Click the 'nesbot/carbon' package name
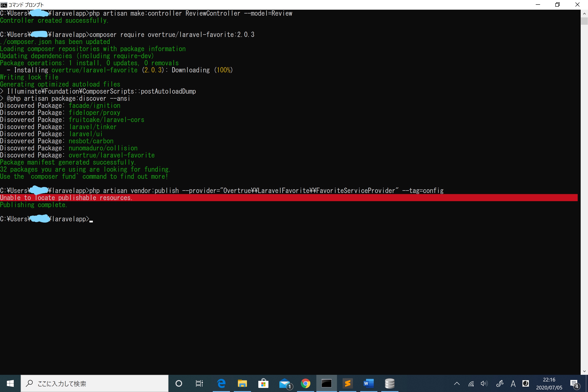The image size is (588, 392). coord(91,141)
